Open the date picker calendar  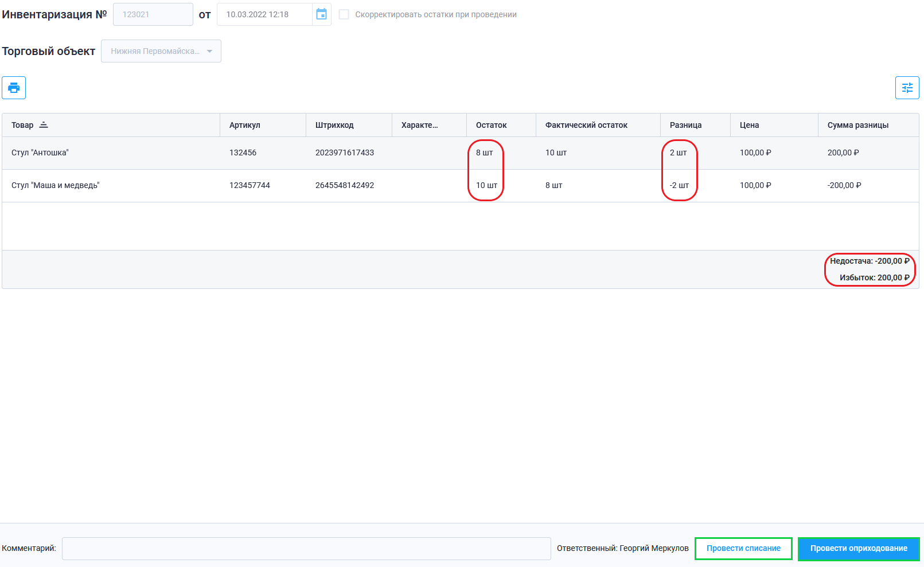click(321, 14)
